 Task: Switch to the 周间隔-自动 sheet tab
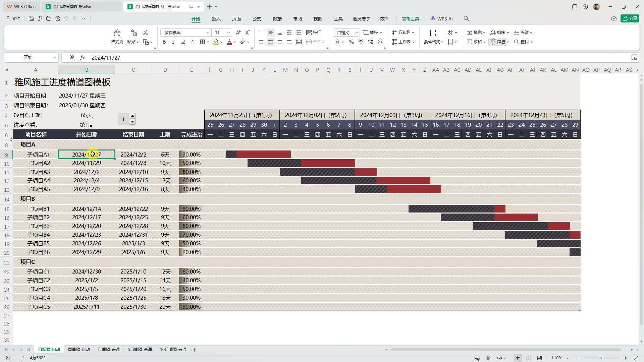coord(79,350)
